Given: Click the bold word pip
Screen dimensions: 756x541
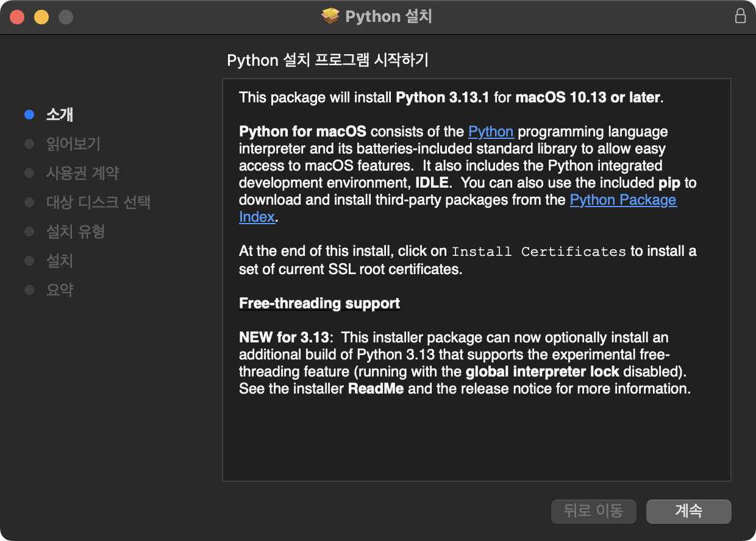Looking at the screenshot, I should (670, 183).
